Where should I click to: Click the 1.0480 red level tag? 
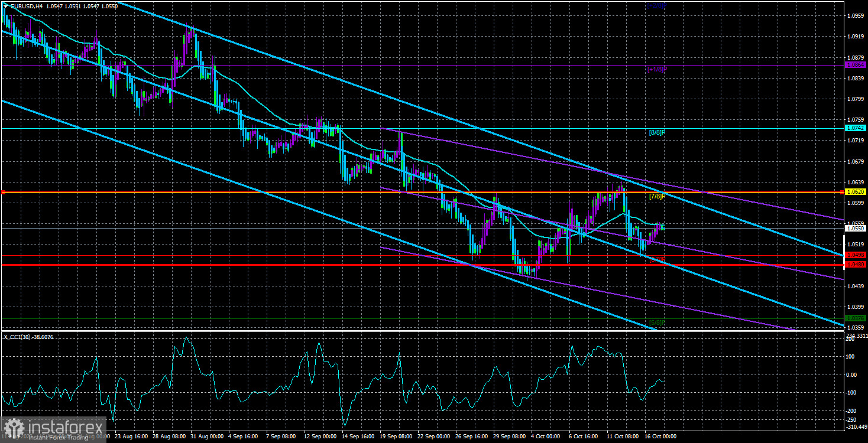pyautogui.click(x=856, y=265)
